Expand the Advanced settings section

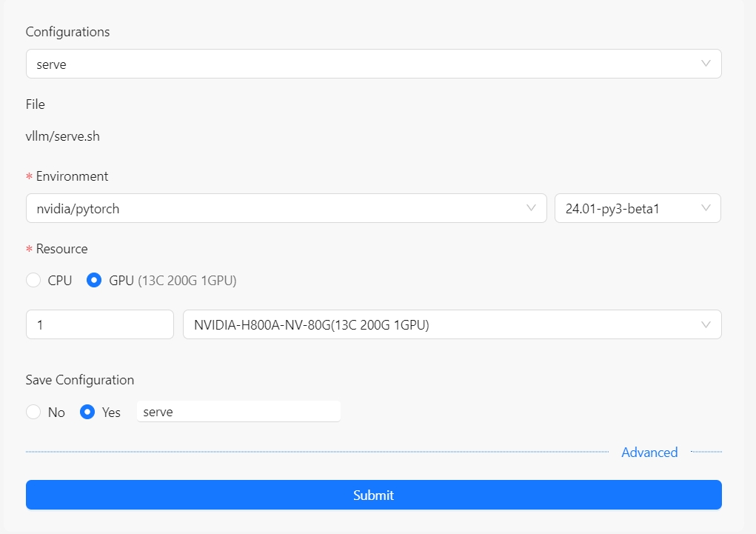click(649, 453)
